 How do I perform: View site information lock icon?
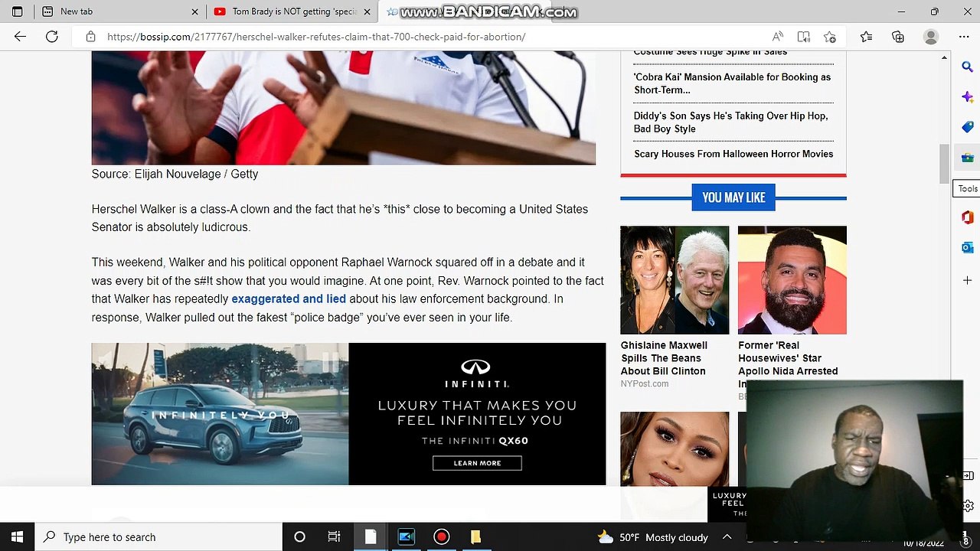90,37
